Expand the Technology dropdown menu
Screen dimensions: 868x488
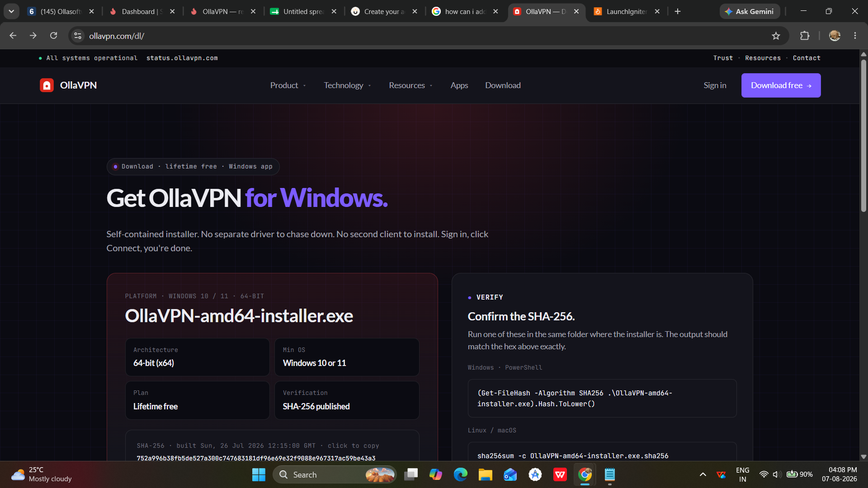point(347,85)
